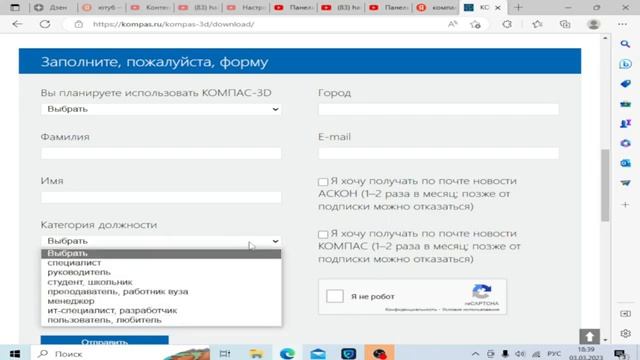Viewport: 640px width, 360px height.
Task: Click into the 'E-mail' input field
Action: pyautogui.click(x=438, y=153)
